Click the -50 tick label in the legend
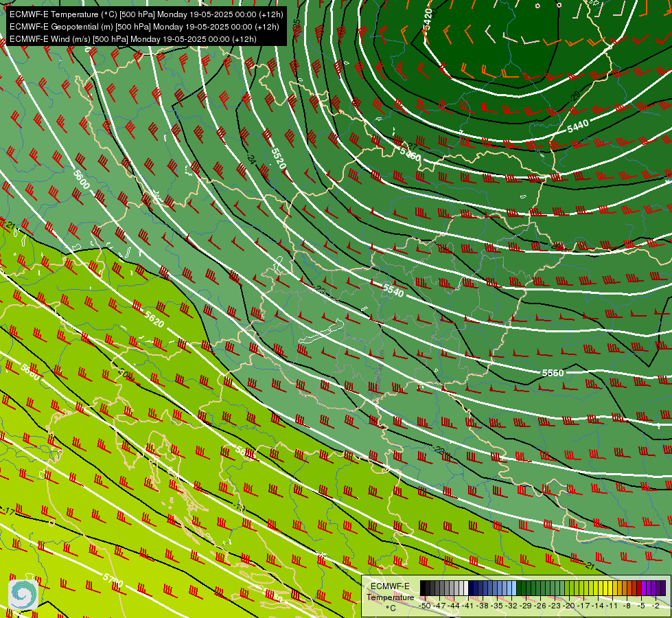 tap(425, 606)
